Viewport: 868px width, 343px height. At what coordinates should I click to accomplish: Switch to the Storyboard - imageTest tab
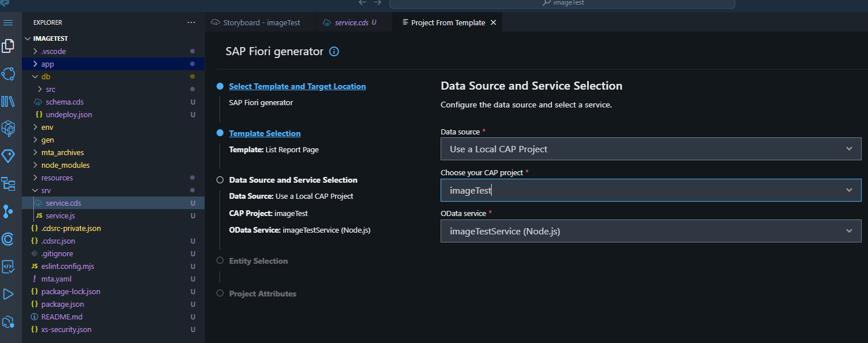[x=255, y=23]
